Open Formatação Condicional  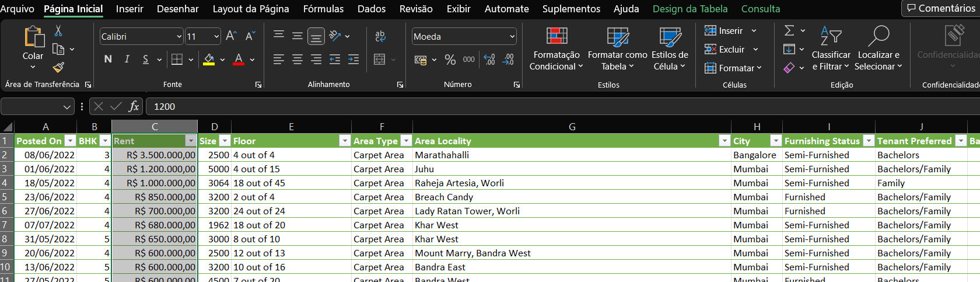[x=556, y=48]
